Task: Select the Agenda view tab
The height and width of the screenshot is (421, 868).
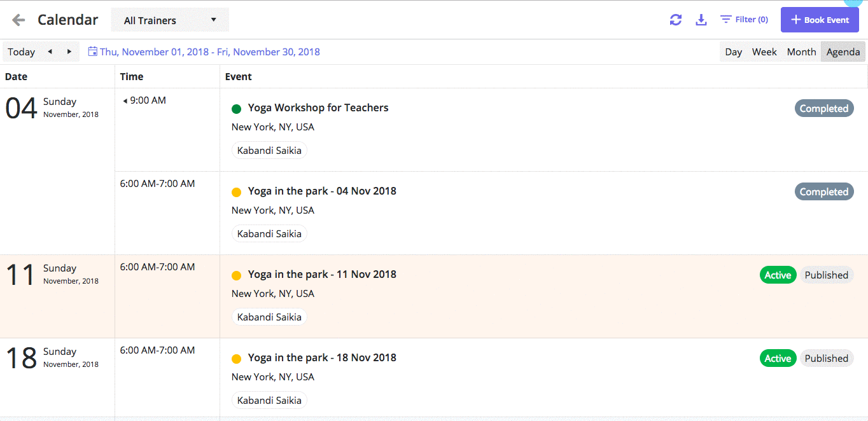Action: point(843,52)
